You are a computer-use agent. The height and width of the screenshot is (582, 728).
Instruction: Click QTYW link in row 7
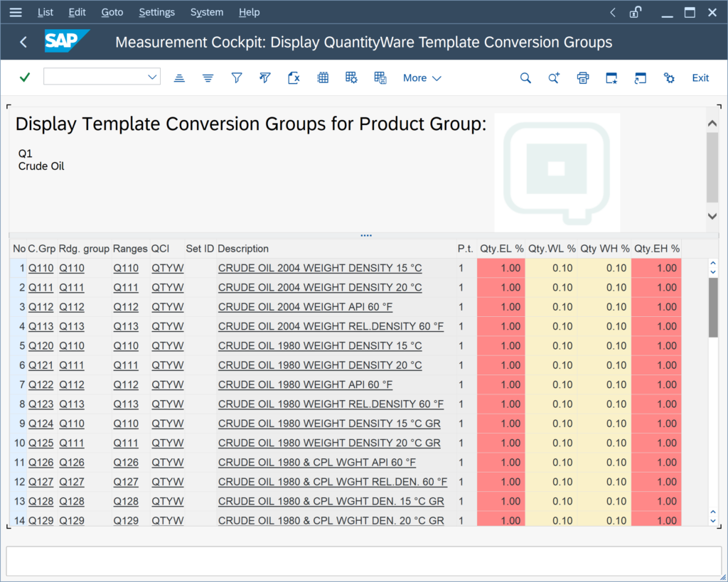168,384
